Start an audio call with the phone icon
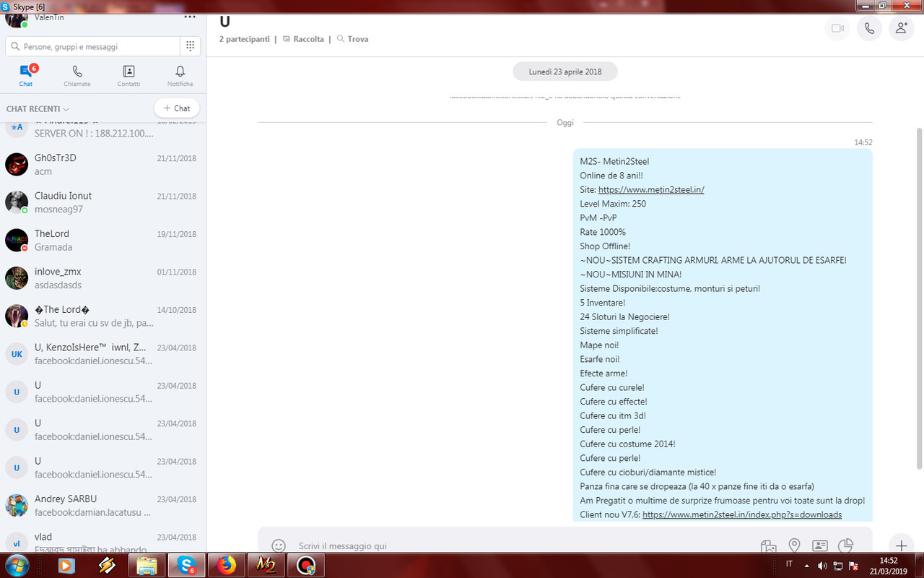Viewport: 924px width, 578px height. [869, 29]
